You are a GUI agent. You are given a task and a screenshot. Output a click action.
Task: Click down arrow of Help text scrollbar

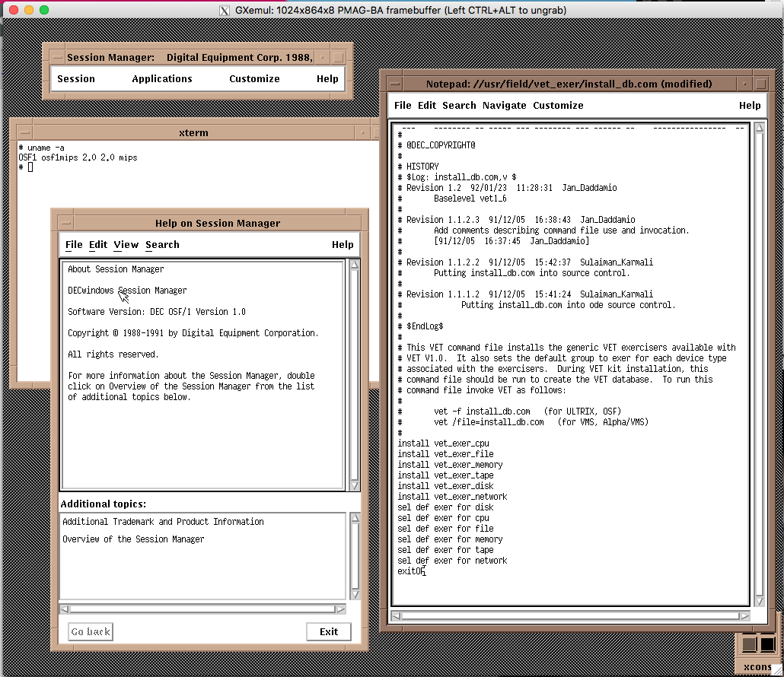[x=355, y=485]
